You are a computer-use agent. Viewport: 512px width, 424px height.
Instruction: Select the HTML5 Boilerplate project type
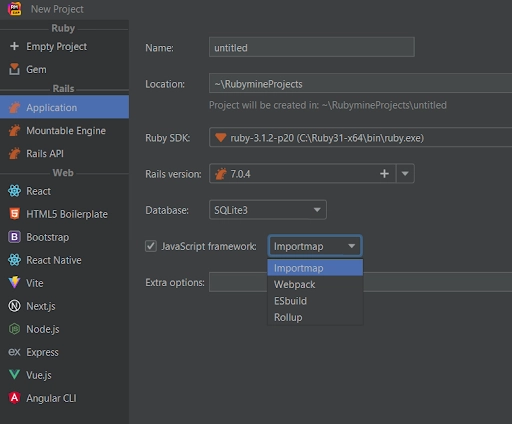point(64,214)
